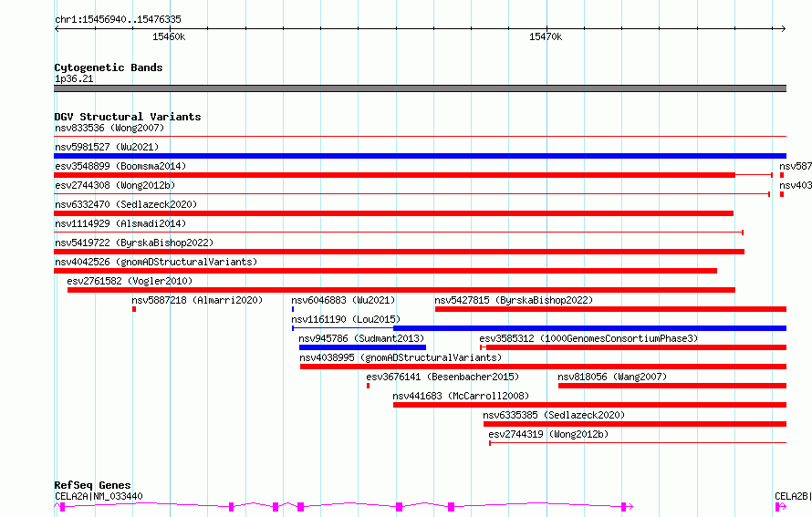Click the DGV Structural Variants track title
812x517 pixels.
tap(128, 117)
